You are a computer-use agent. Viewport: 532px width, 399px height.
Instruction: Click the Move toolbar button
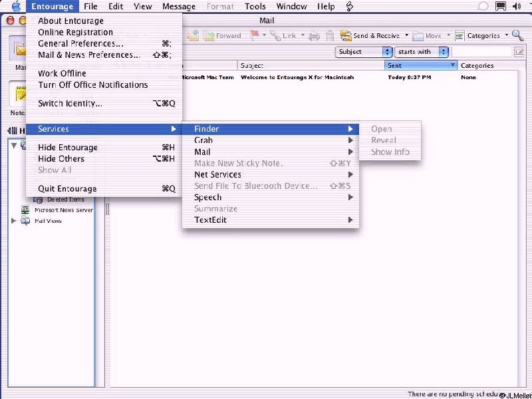point(426,36)
